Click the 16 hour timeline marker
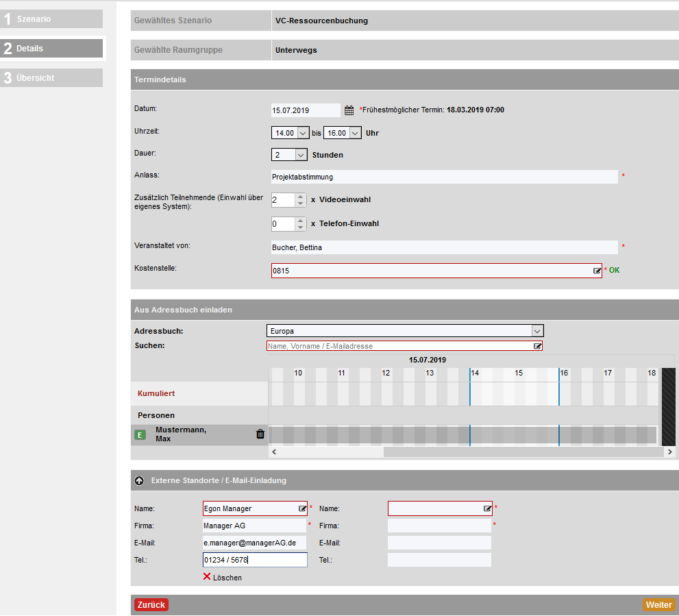The width and height of the screenshot is (679, 616). pyautogui.click(x=564, y=373)
